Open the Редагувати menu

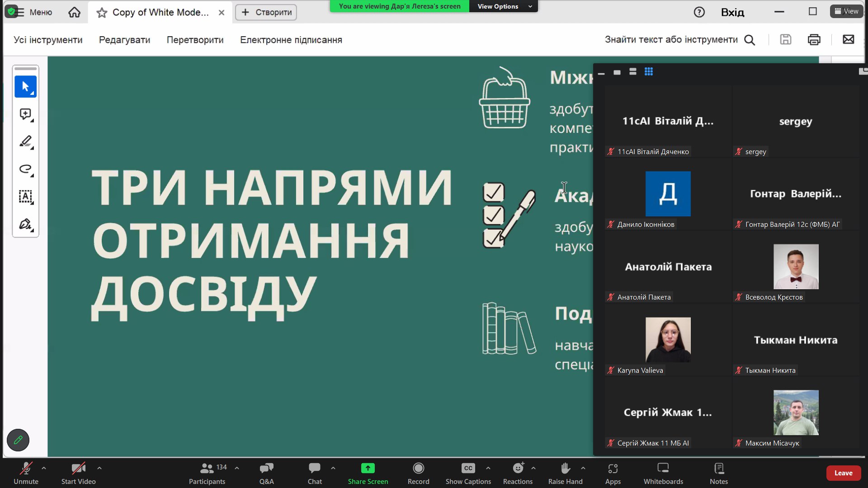pos(124,40)
